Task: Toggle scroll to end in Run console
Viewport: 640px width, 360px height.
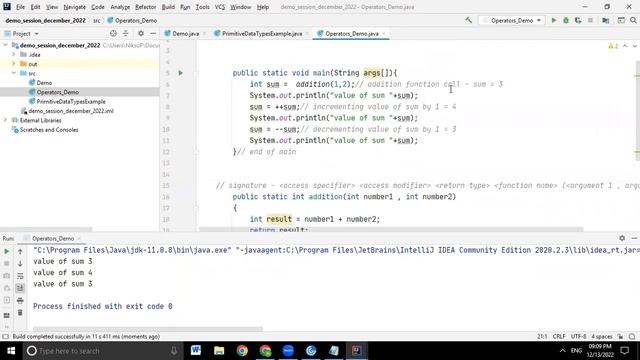Action: coord(20,288)
